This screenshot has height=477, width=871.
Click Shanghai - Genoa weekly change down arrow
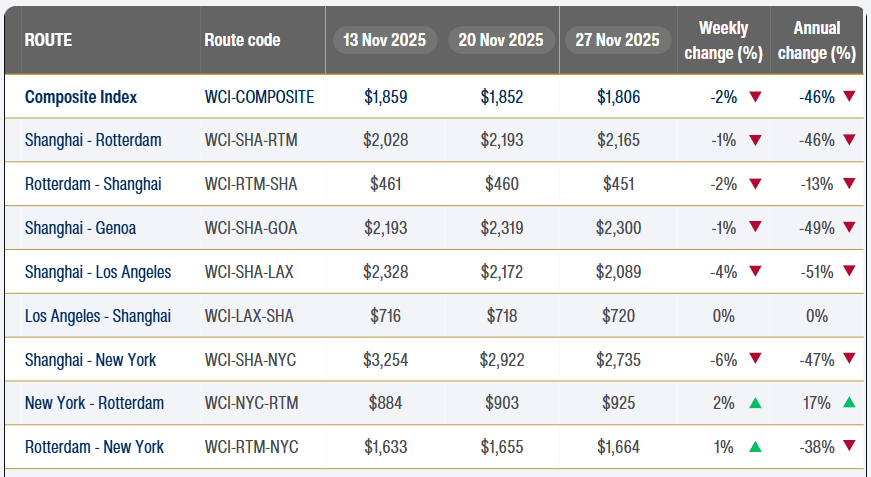[755, 228]
